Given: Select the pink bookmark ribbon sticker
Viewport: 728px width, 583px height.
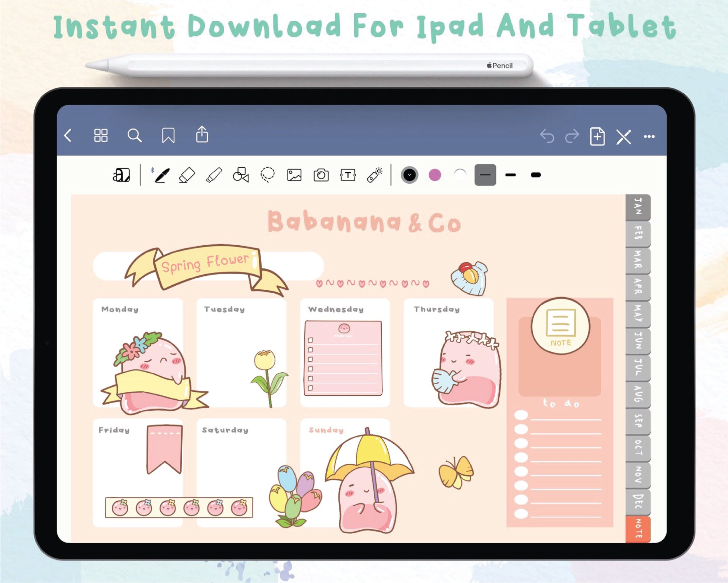Looking at the screenshot, I should pyautogui.click(x=164, y=450).
